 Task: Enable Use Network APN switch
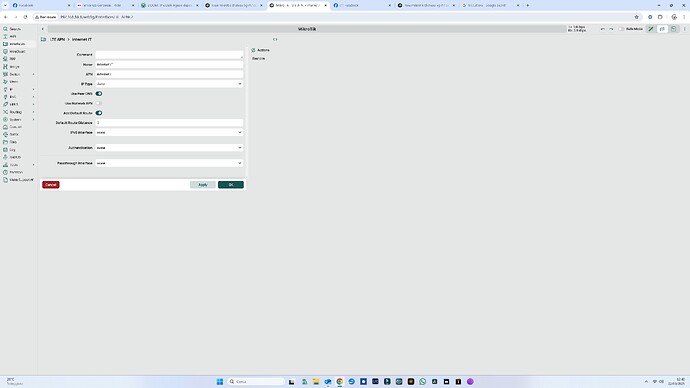click(99, 103)
